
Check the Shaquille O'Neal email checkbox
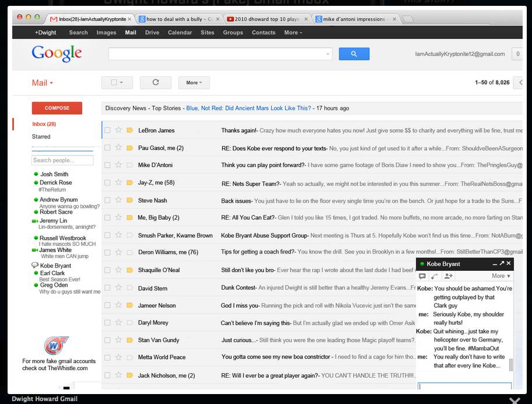point(107,270)
